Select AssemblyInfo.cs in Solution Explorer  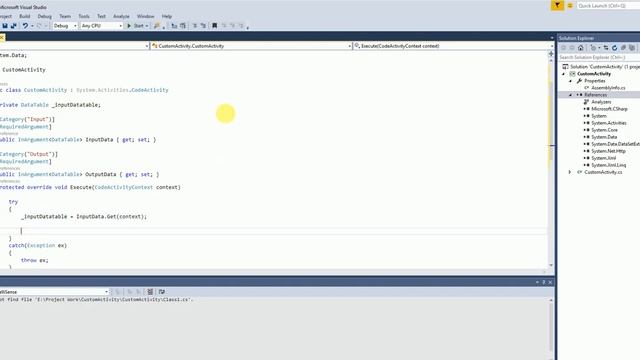click(608, 88)
